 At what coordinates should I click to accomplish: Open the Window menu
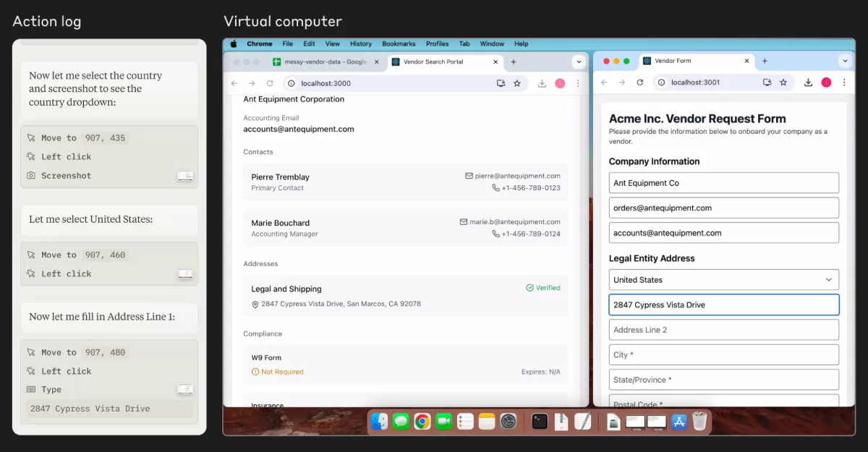pos(492,44)
